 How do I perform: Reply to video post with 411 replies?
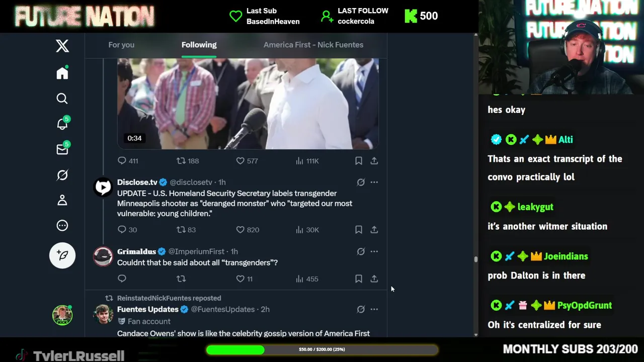click(128, 161)
